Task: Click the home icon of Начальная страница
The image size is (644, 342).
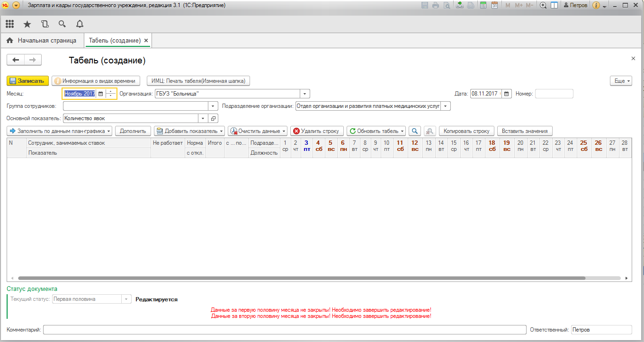Action: (9, 41)
